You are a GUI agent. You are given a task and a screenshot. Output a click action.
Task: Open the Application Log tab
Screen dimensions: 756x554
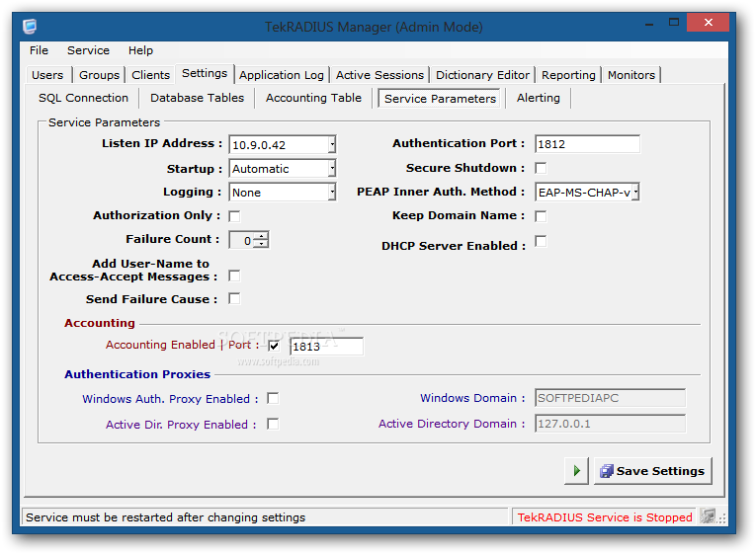click(x=282, y=75)
